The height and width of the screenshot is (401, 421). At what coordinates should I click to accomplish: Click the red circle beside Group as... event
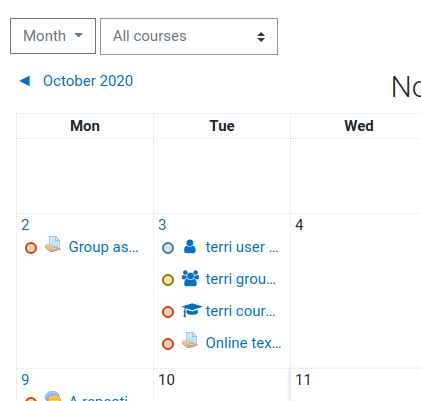(31, 248)
